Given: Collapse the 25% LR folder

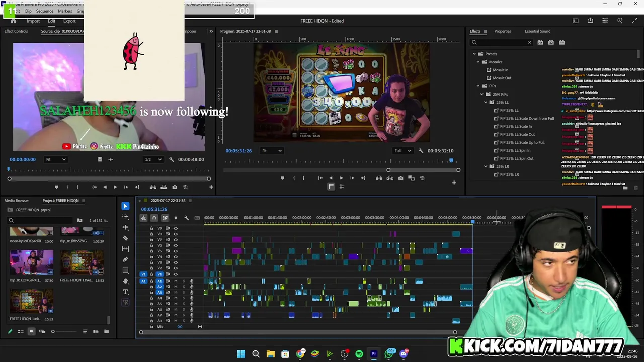Looking at the screenshot, I should 486,166.
